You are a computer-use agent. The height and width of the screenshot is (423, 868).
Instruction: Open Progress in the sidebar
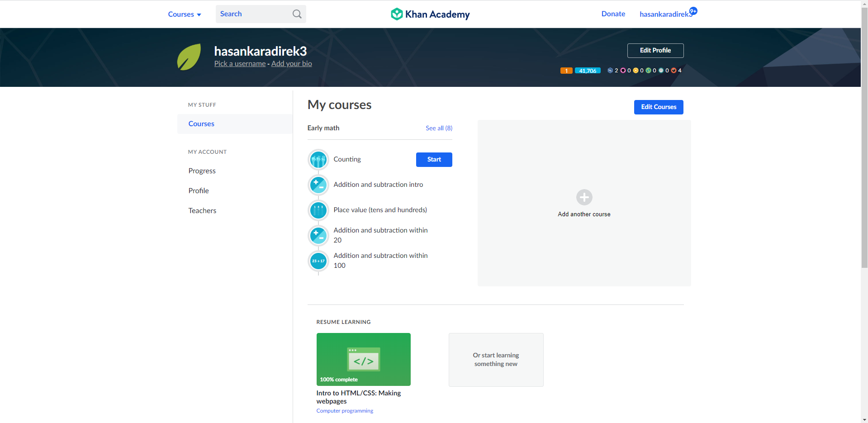pyautogui.click(x=202, y=171)
